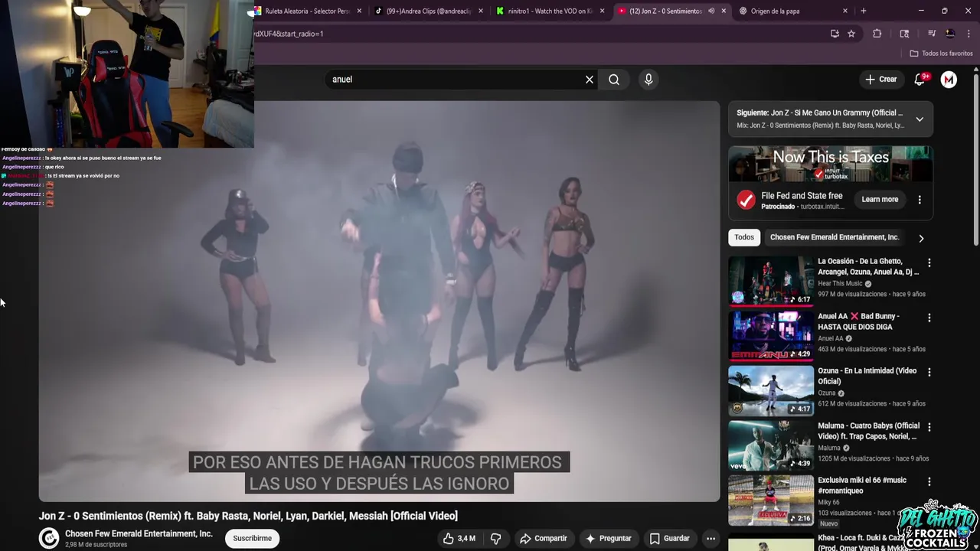Click the video player area to pause
Viewport: 980px width, 551px height.
tap(380, 302)
